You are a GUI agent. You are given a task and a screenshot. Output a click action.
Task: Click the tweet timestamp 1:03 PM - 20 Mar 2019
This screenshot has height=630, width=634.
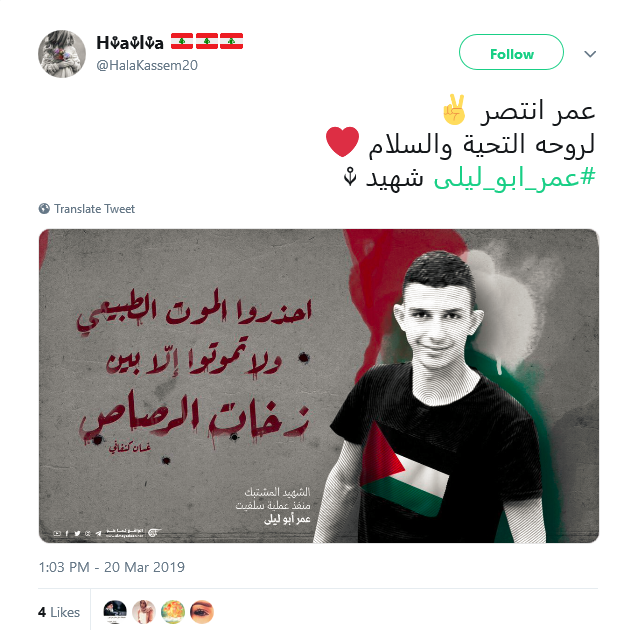112,567
